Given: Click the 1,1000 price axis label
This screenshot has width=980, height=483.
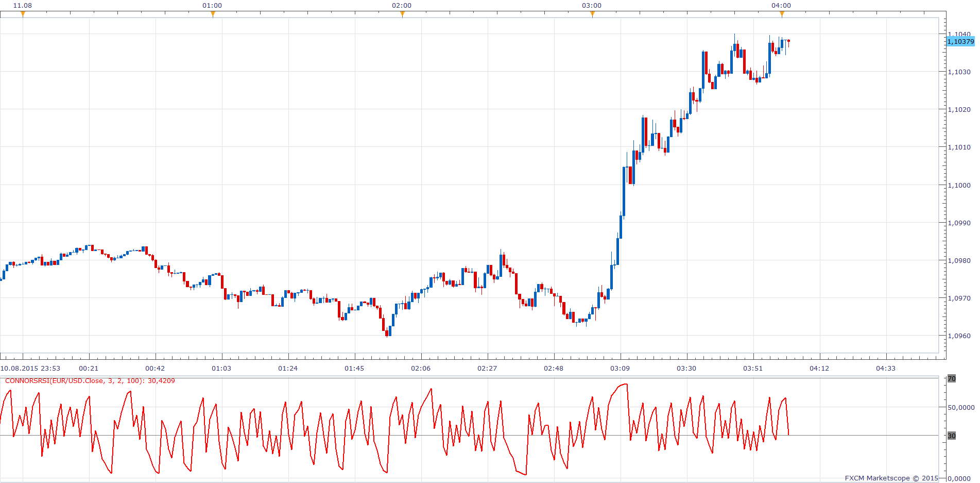Looking at the screenshot, I should pyautogui.click(x=959, y=185).
